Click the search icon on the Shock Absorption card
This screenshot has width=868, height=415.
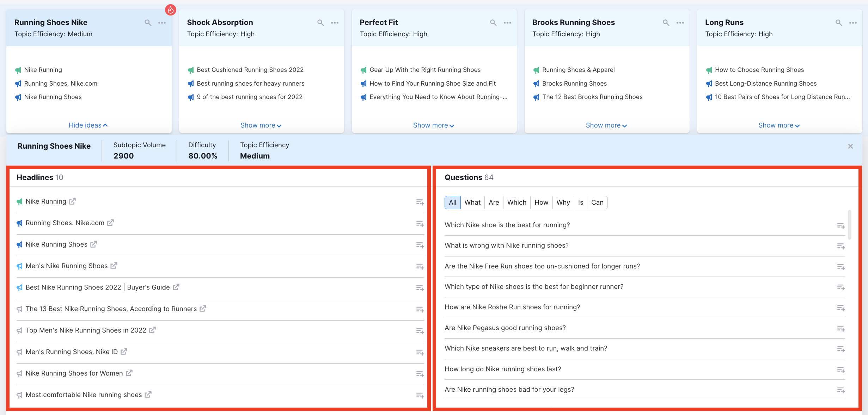point(320,22)
